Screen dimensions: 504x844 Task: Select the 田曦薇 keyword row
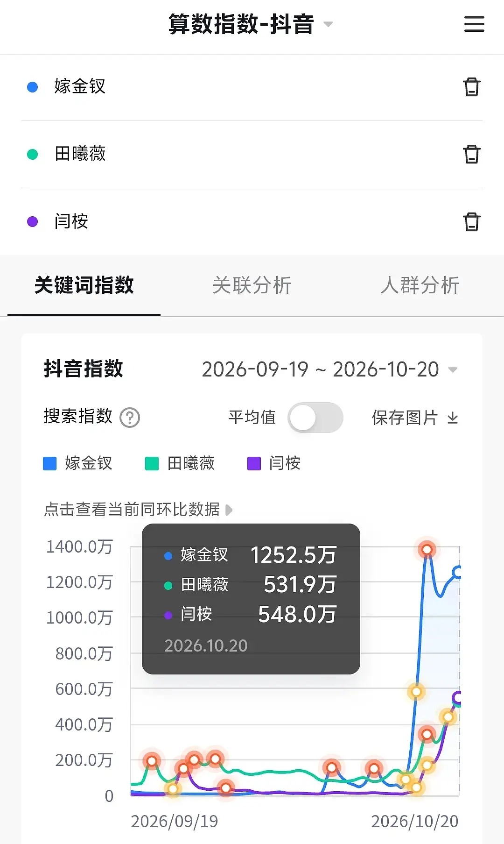[252, 154]
